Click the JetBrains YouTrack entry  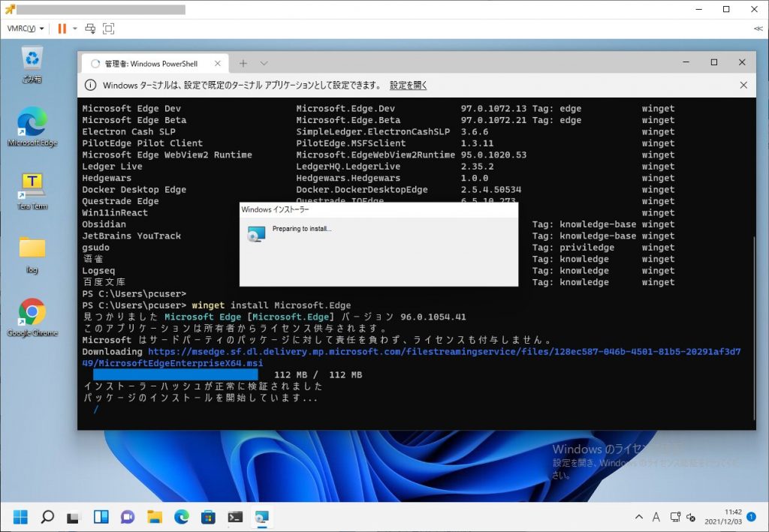coord(131,236)
